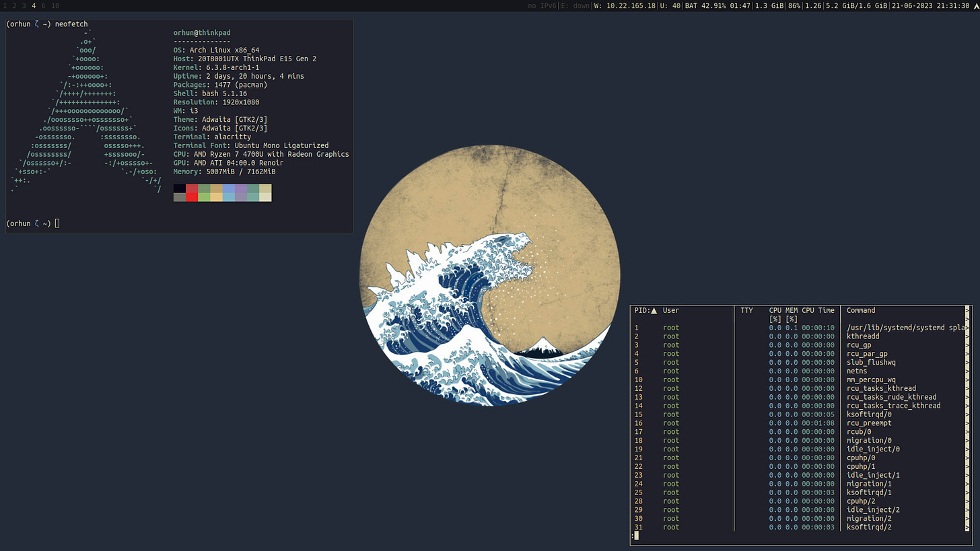Viewport: 980px width, 551px height.
Task: Click the battery status 'BAT 42.91% 01:47'
Action: click(x=717, y=5)
